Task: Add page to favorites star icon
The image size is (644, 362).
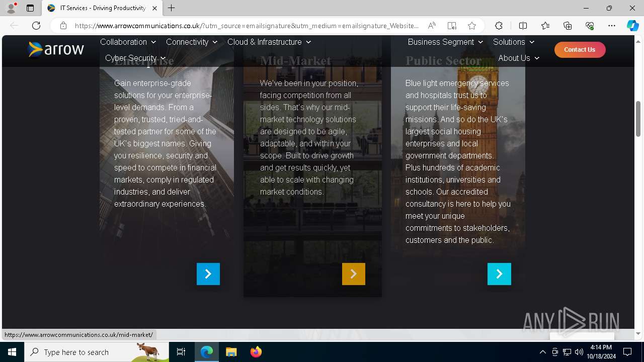Action: coord(472,26)
